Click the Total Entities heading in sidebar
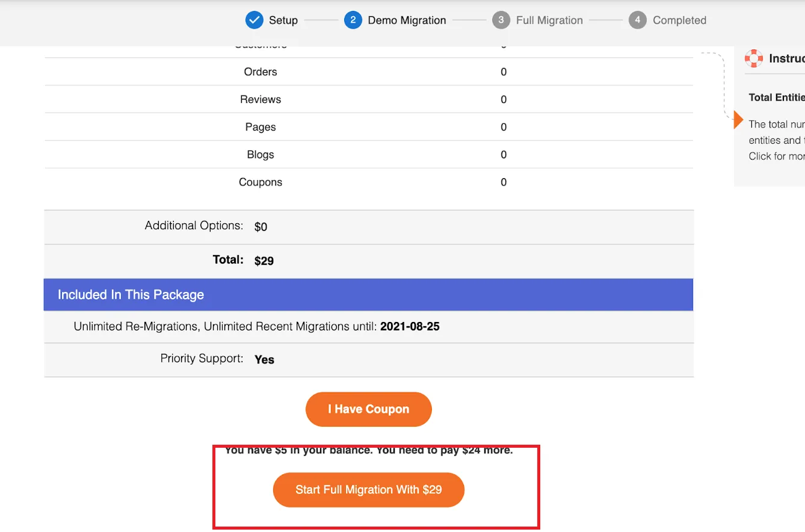This screenshot has height=532, width=805. click(x=776, y=97)
